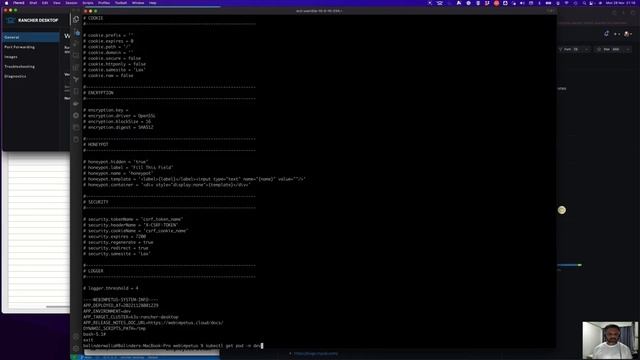Viewport: 640px width, 360px height.
Task: Click the '# LOGGER' heading line
Action: point(93,271)
